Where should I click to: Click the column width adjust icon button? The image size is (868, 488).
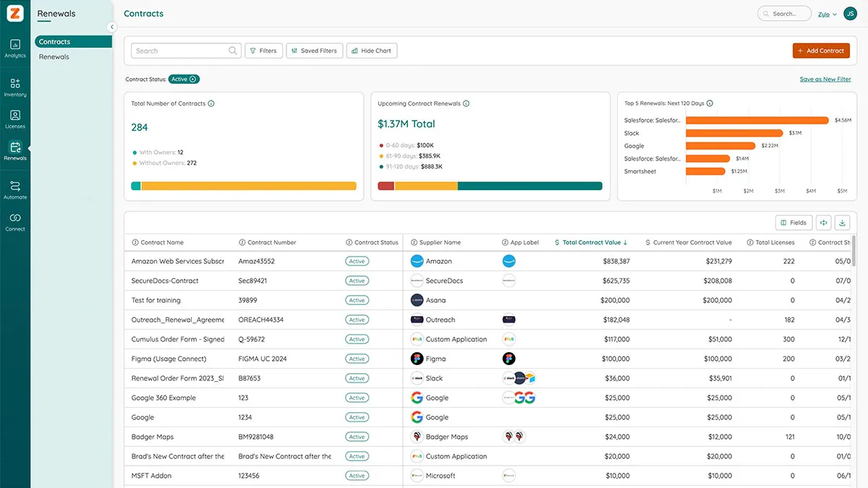tap(823, 223)
